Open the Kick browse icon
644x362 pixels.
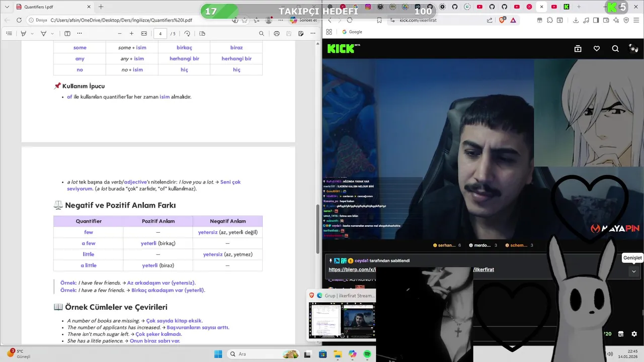click(578, 49)
